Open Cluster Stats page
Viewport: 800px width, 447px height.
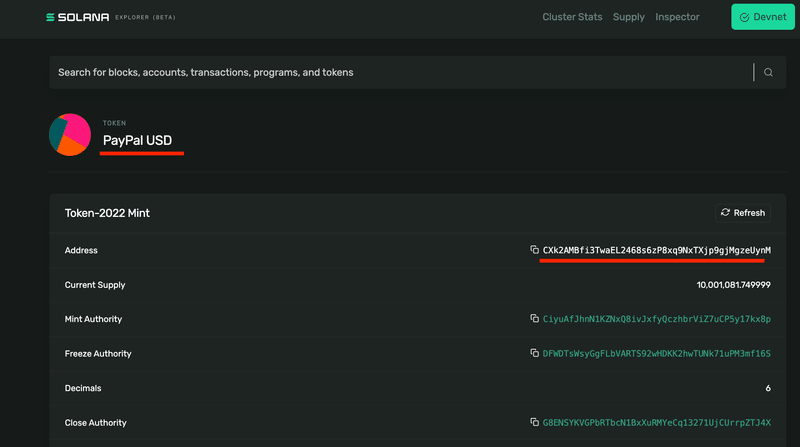[x=572, y=17]
